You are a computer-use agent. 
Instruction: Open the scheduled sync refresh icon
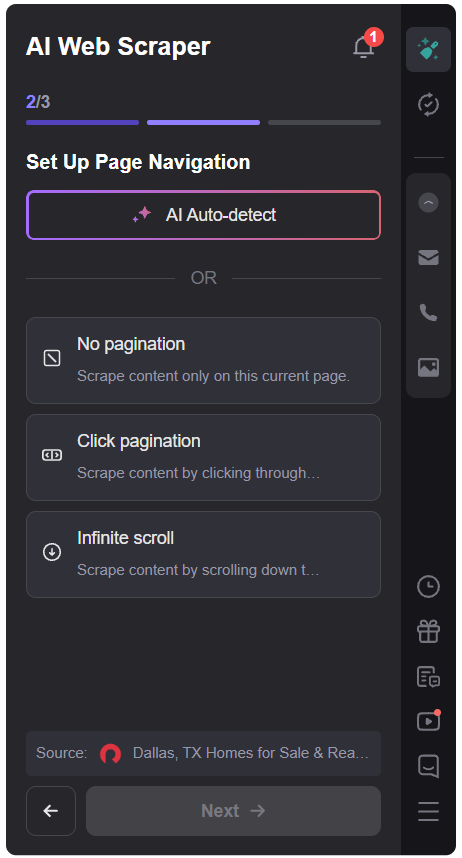(x=429, y=104)
